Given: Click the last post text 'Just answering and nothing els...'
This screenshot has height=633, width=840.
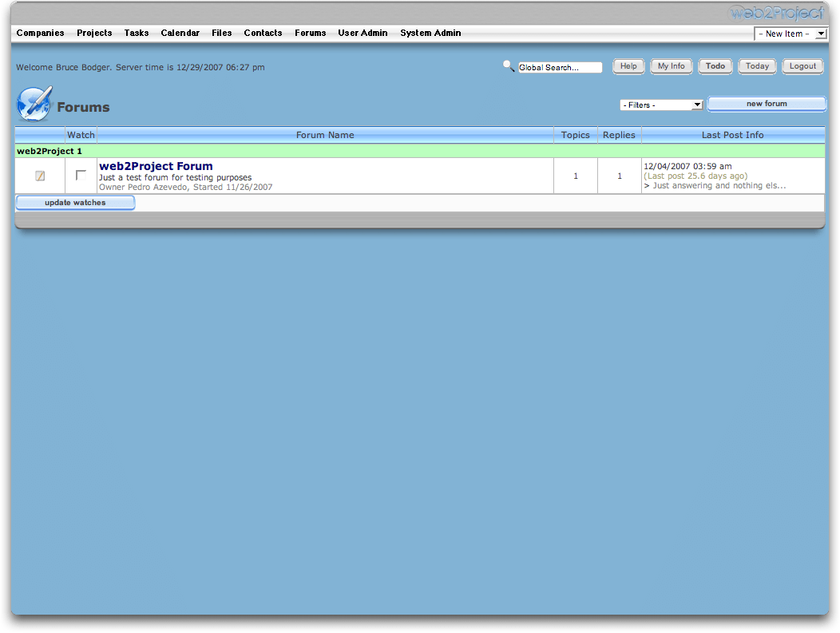Looking at the screenshot, I should (x=719, y=186).
